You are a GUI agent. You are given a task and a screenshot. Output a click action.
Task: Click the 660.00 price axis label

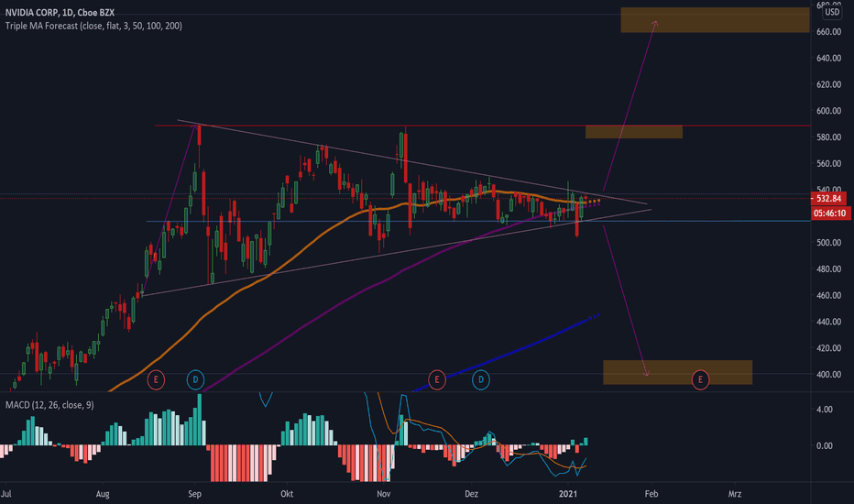click(828, 31)
